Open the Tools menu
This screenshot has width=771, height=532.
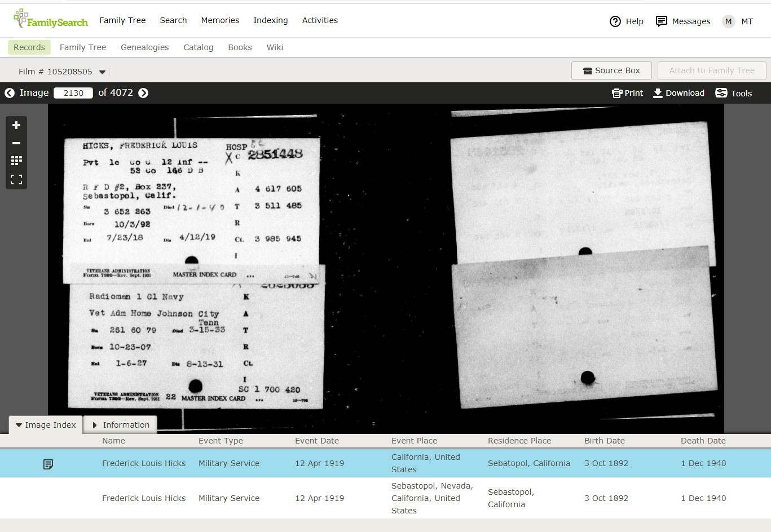click(733, 93)
